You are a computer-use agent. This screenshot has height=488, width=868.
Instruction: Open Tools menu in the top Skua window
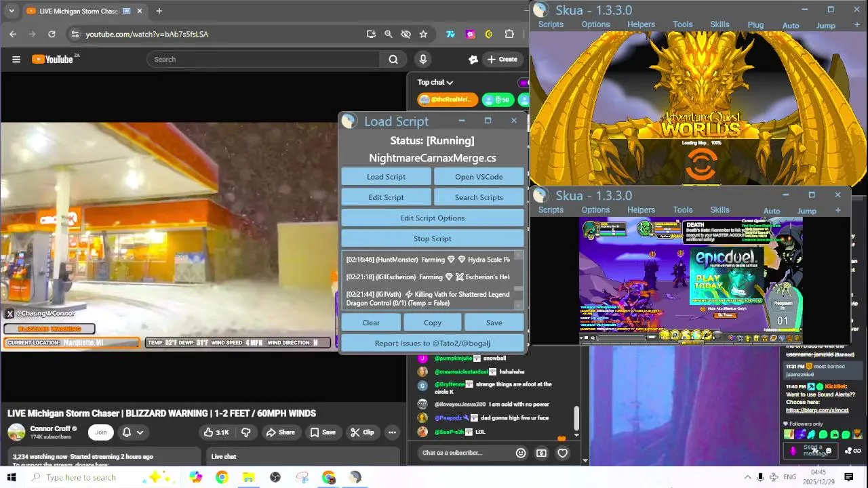point(683,24)
